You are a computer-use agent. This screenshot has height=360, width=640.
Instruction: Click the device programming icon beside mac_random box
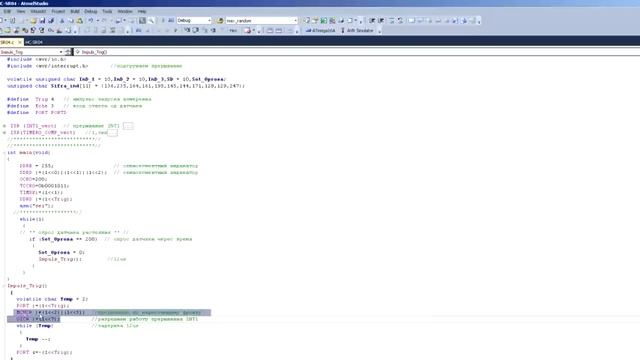point(220,20)
